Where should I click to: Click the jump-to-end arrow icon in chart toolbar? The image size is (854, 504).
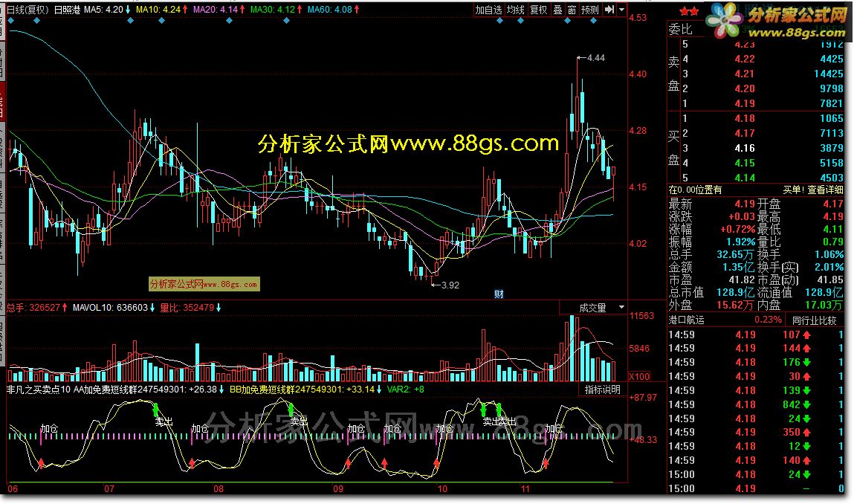[609, 9]
